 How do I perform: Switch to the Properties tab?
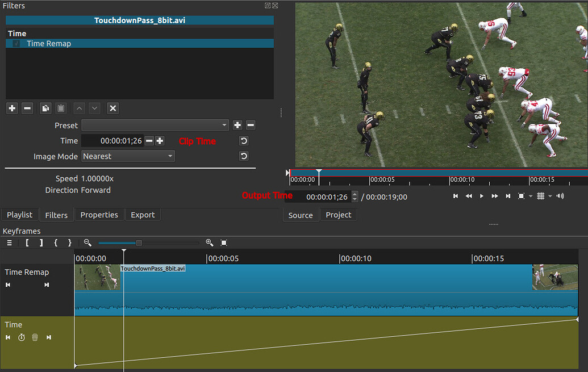tap(99, 215)
